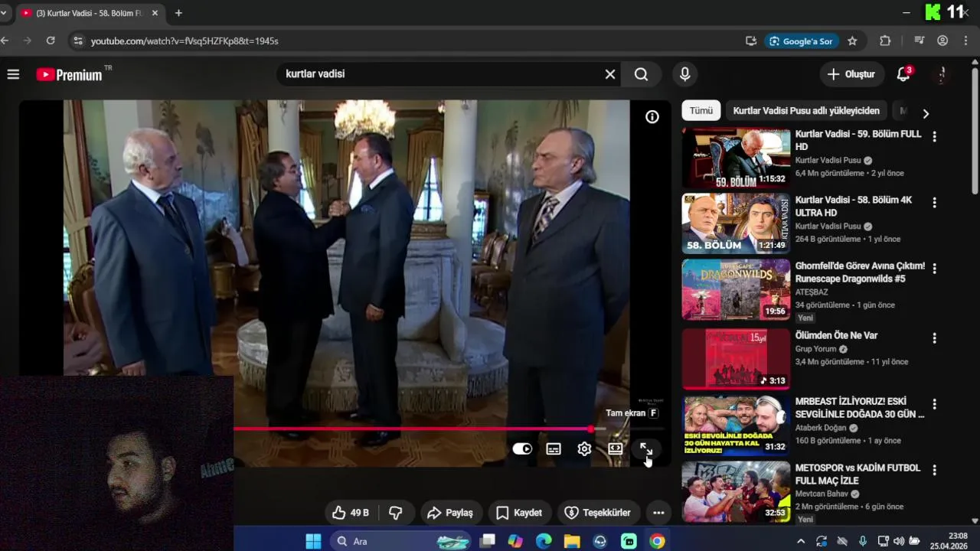The image size is (980, 551).
Task: Open the Chrome three-dot menu
Action: (x=966, y=41)
